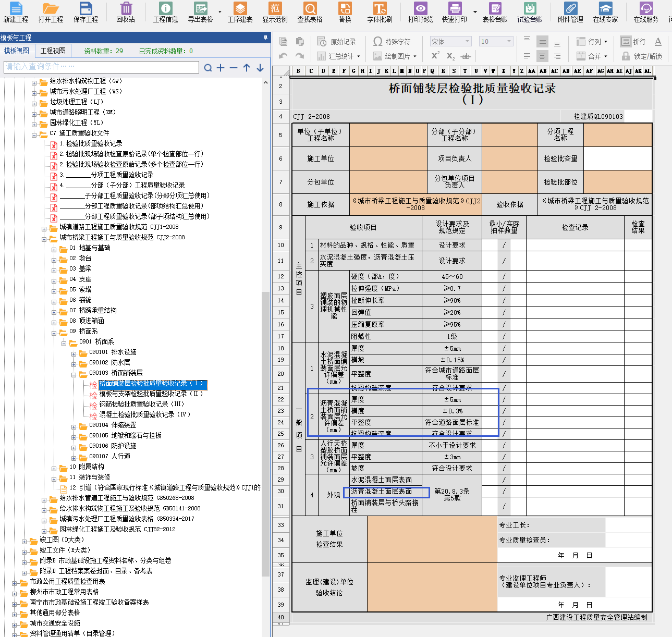
Task: Toggle left text alignment
Action: point(527,56)
